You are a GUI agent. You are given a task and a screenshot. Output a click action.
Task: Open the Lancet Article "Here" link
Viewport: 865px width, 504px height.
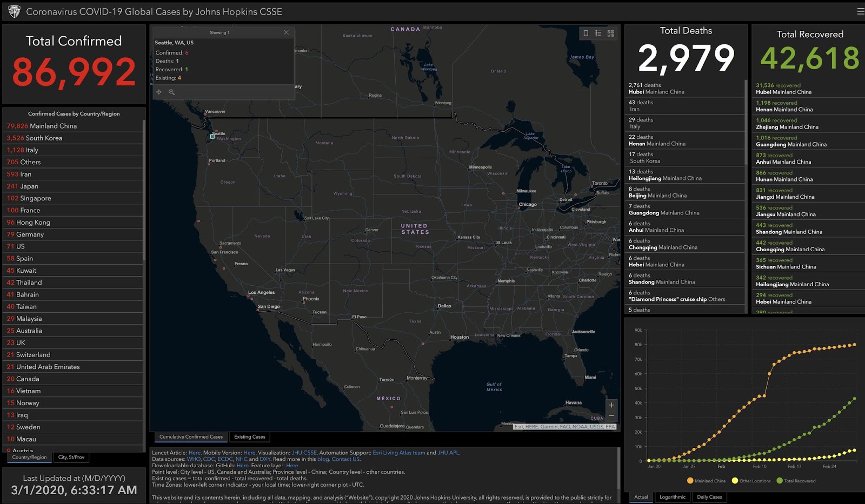point(195,453)
